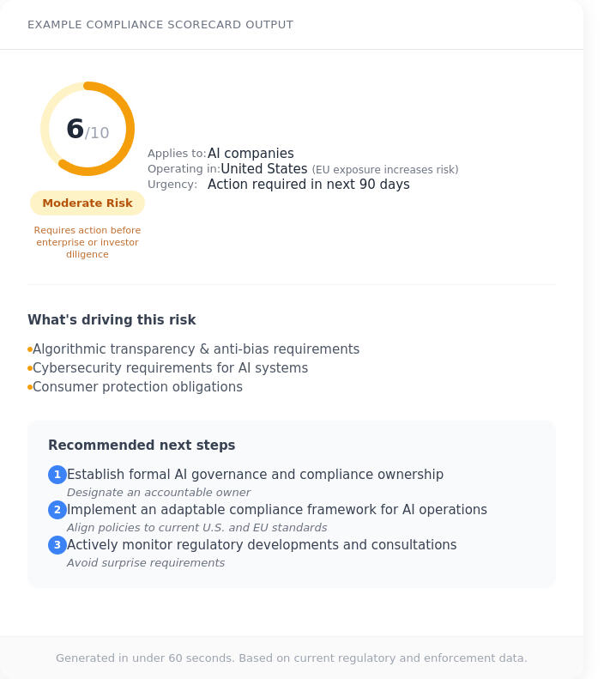Click the "Generated in under 60 seconds" footer
Image resolution: width=616 pixels, height=679 pixels.
[292, 658]
